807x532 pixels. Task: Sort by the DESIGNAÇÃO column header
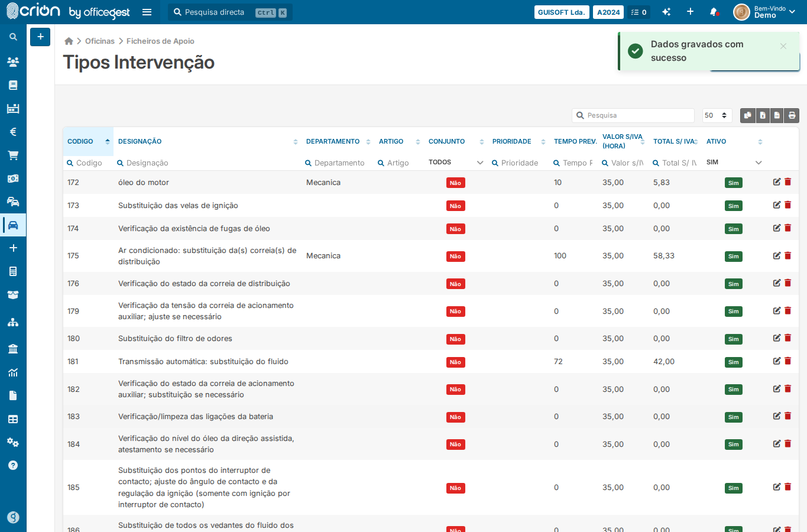tap(208, 141)
